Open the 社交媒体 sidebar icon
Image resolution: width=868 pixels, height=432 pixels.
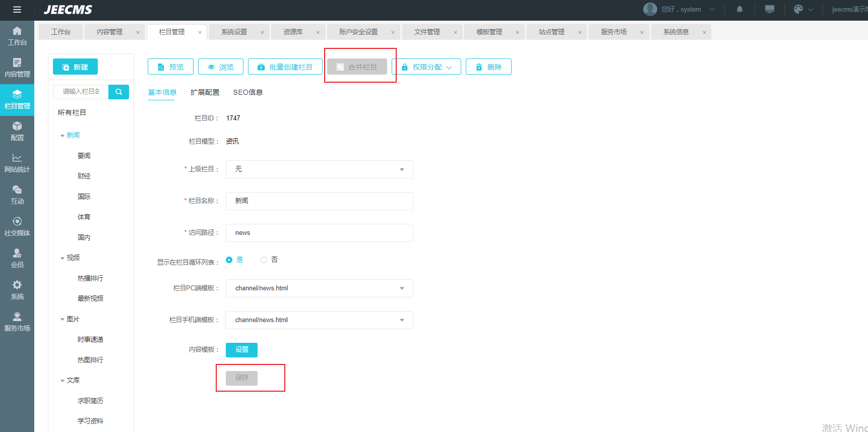17,221
